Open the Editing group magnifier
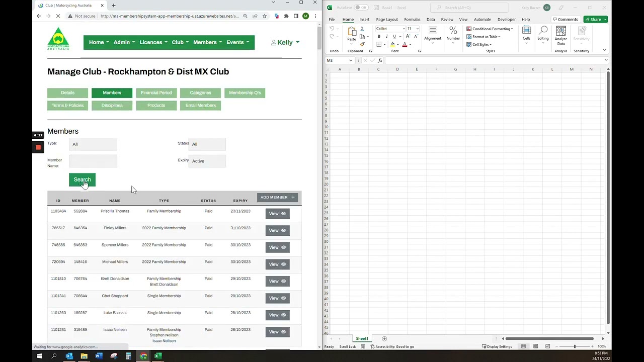Image resolution: width=644 pixels, height=362 pixels. pyautogui.click(x=543, y=34)
